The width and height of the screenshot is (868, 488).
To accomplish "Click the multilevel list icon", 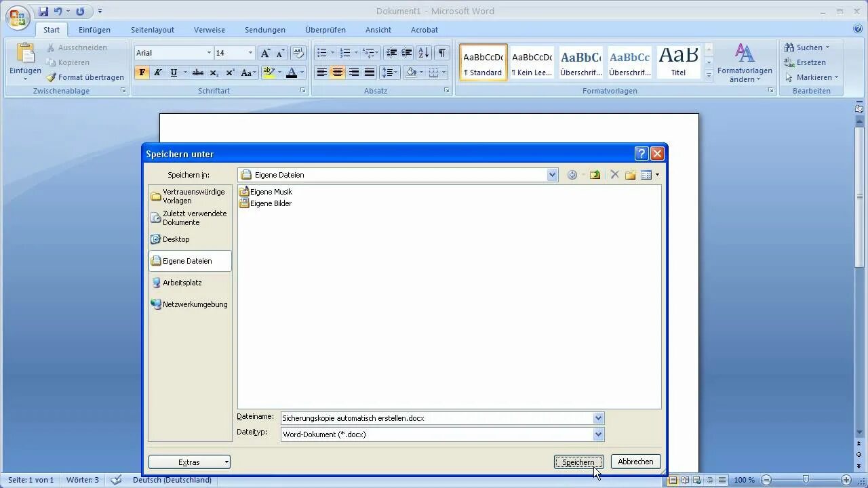I will pyautogui.click(x=368, y=53).
